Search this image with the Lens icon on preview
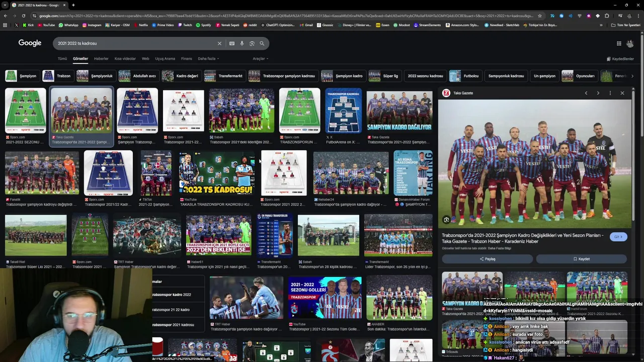This screenshot has width=644, height=362. pyautogui.click(x=446, y=220)
